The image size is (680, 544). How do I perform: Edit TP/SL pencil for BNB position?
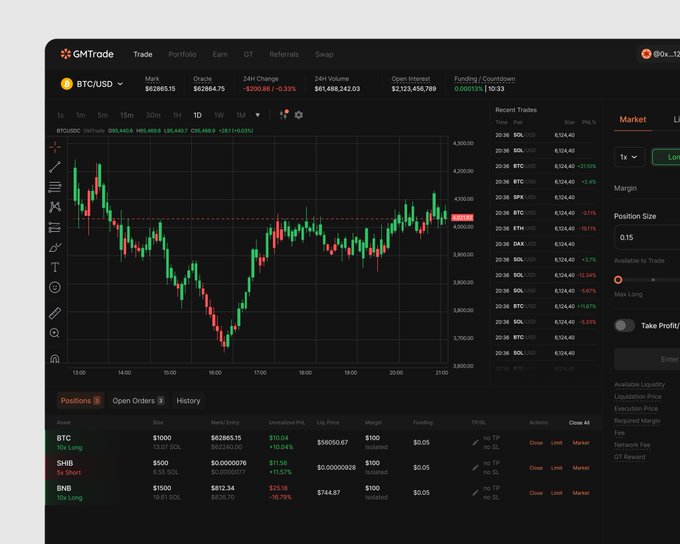[x=475, y=493]
